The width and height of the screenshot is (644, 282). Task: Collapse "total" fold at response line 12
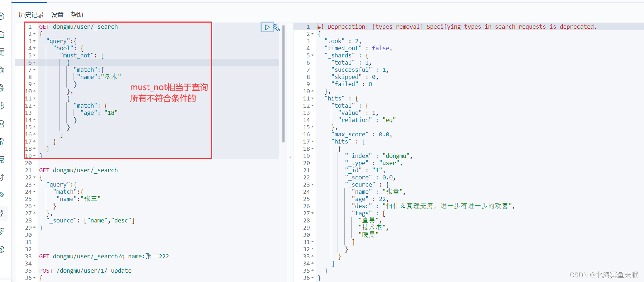point(313,106)
